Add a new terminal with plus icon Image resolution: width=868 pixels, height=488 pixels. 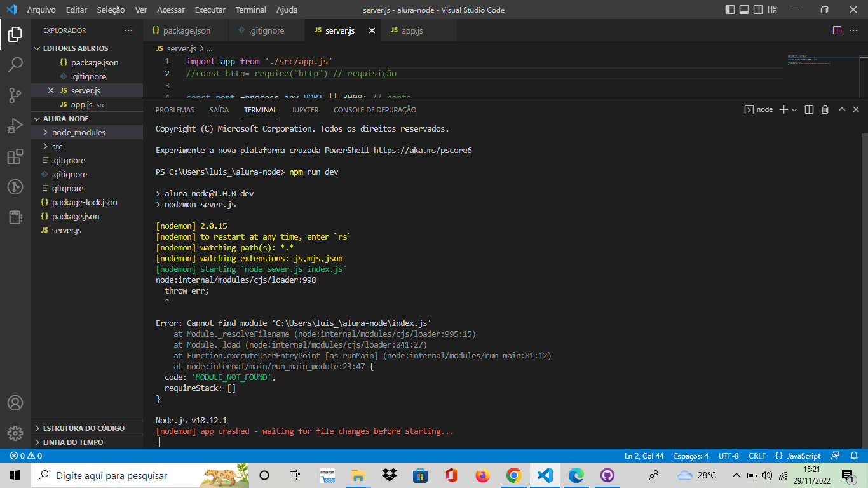click(783, 109)
